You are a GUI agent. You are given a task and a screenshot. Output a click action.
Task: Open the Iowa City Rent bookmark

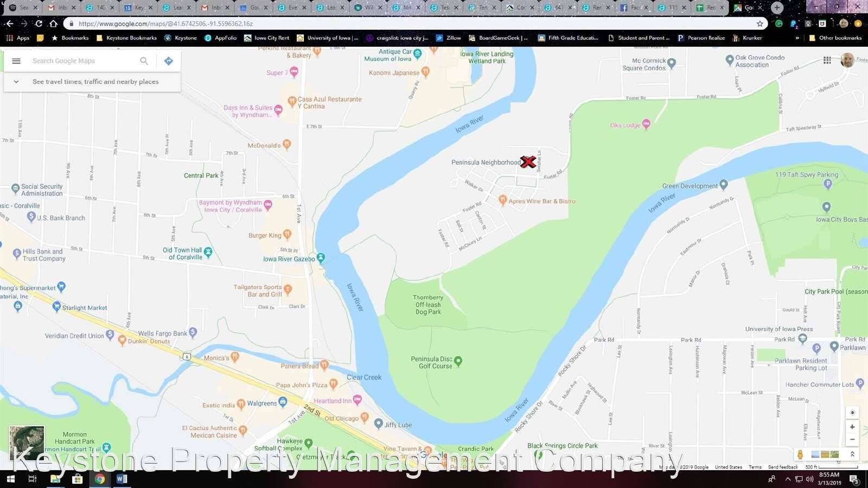tap(266, 38)
